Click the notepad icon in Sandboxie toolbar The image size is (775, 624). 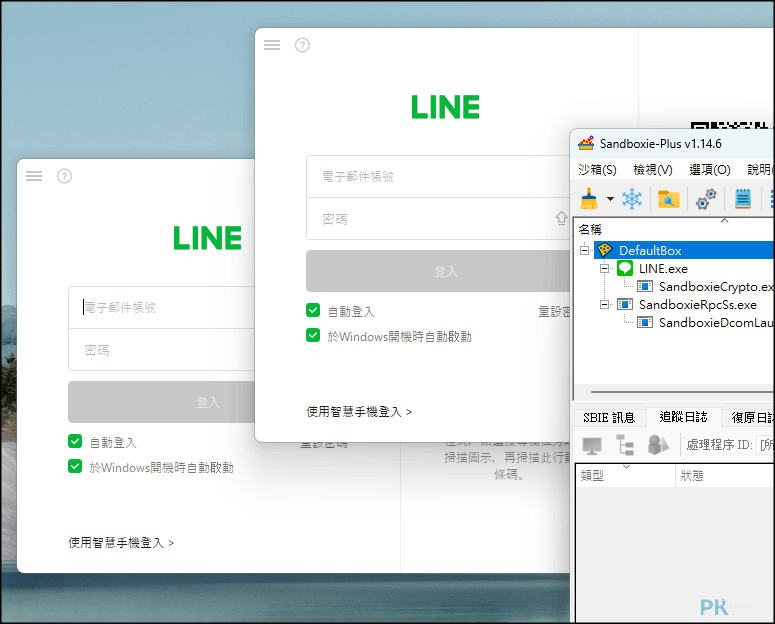(743, 199)
